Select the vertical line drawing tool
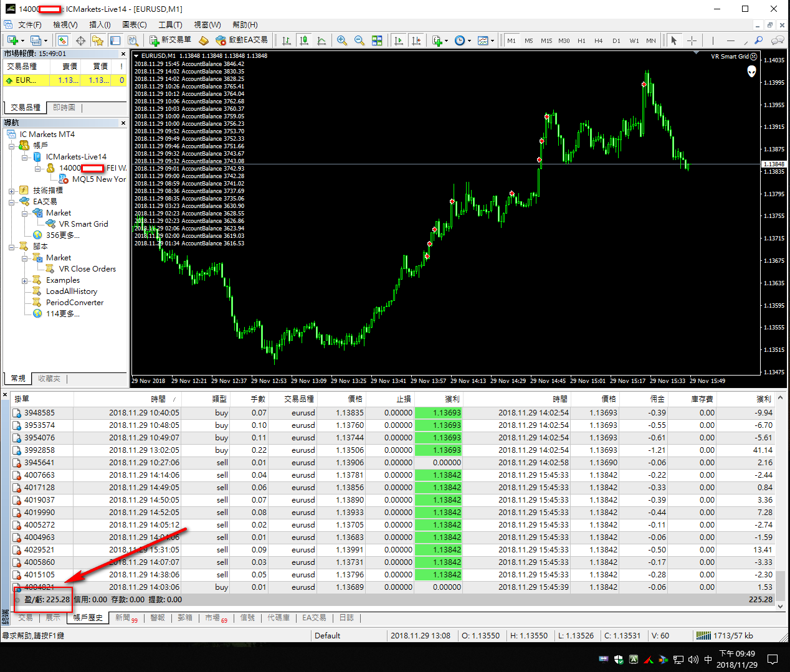This screenshot has width=790, height=672. coord(713,40)
